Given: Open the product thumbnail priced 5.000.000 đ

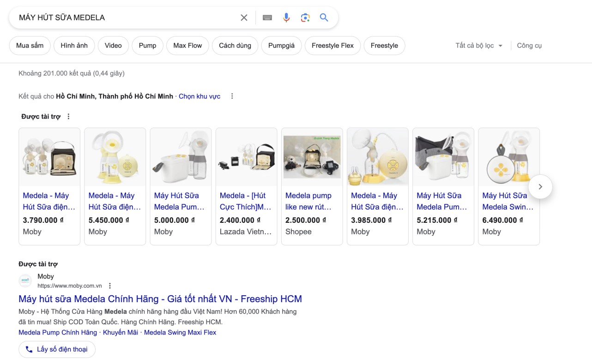Looking at the screenshot, I should pos(181,157).
